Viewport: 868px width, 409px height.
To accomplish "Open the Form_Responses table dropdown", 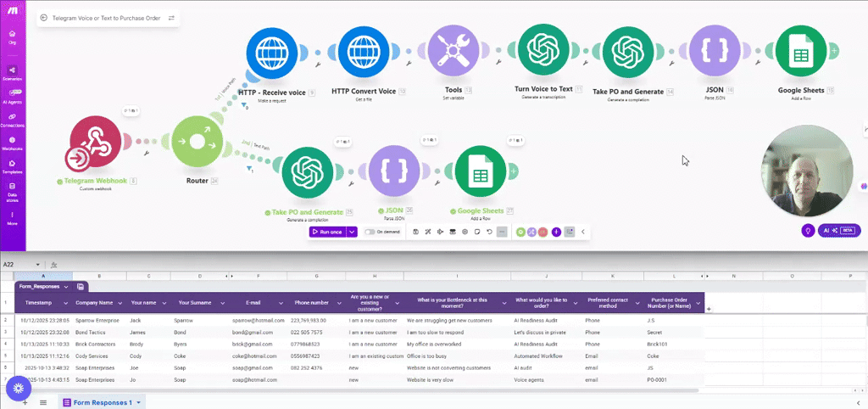I will pyautogui.click(x=66, y=287).
